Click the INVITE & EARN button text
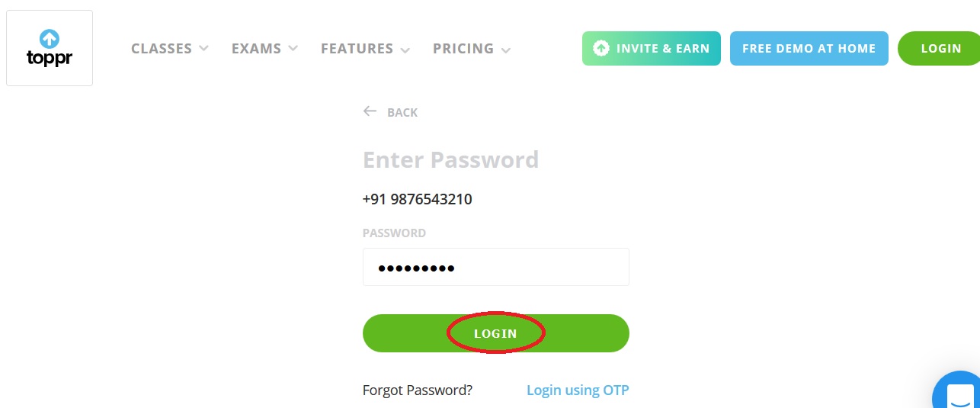This screenshot has height=408, width=980. point(662,49)
